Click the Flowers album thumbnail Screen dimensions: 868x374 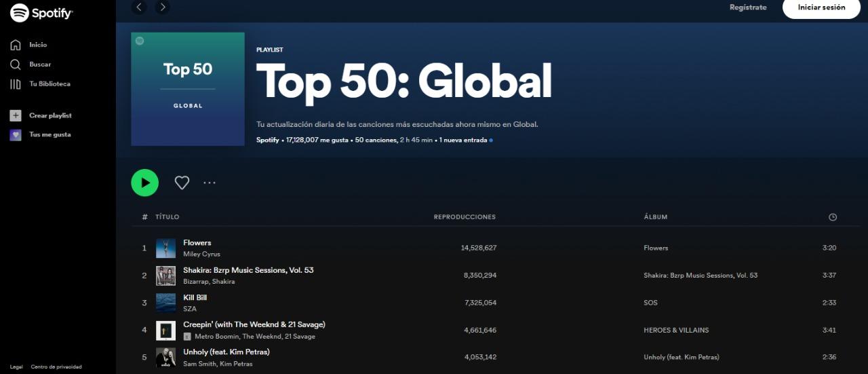165,248
